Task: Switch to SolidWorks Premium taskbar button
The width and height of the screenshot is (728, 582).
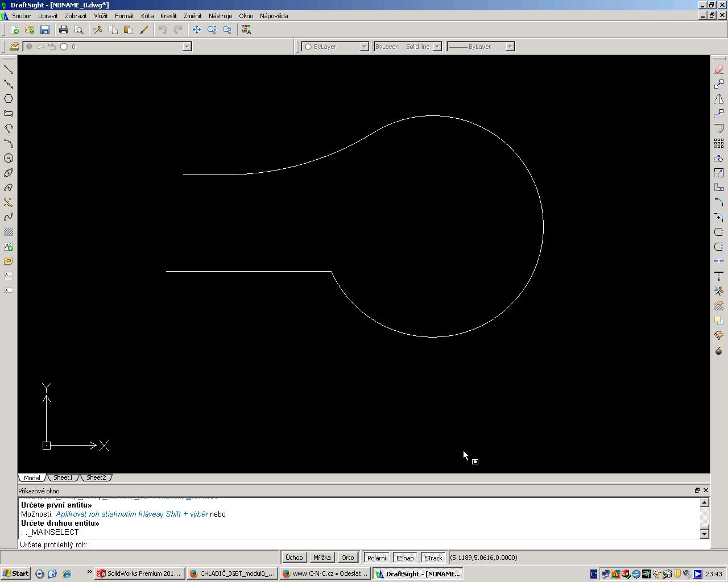Action: (x=139, y=573)
